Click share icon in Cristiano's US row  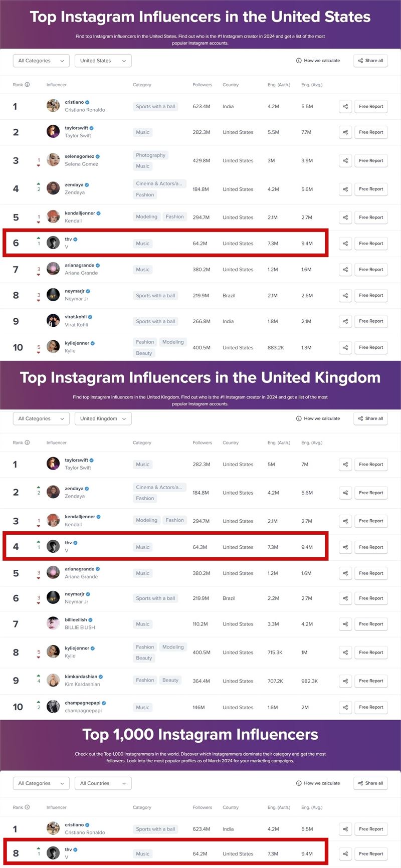click(x=345, y=106)
